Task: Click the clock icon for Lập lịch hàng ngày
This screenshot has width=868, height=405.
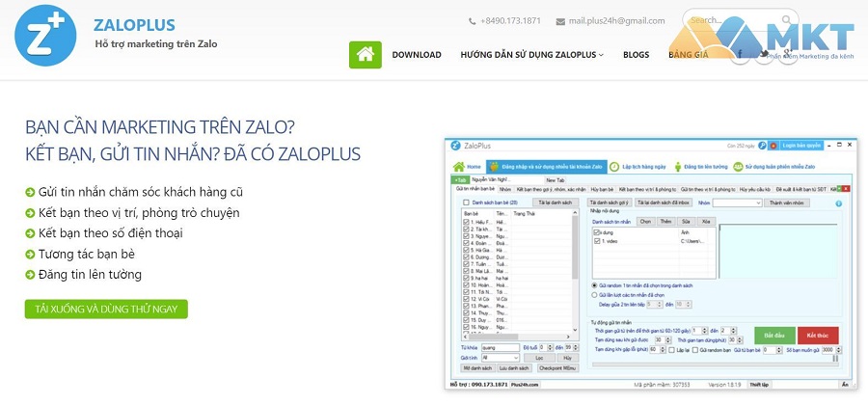Action: [x=614, y=167]
